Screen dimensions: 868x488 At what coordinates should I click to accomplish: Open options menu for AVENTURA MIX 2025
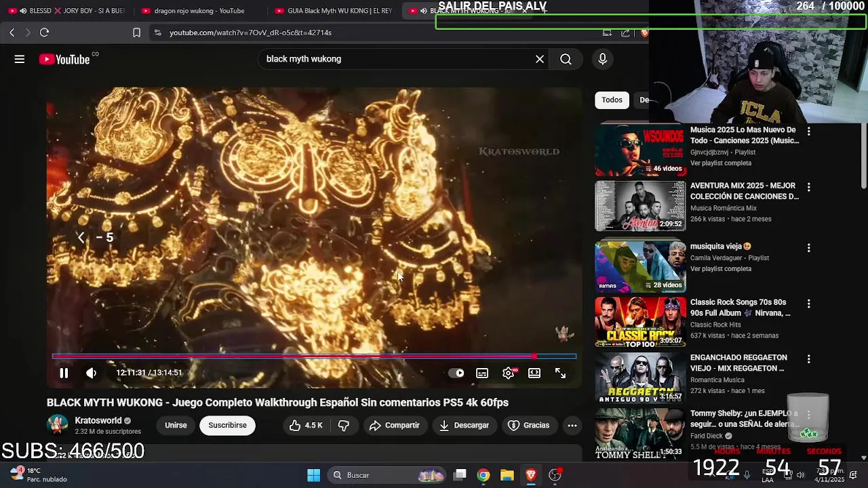pos(808,187)
